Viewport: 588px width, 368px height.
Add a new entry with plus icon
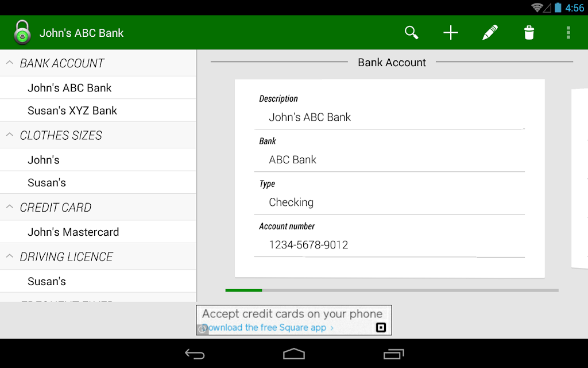pyautogui.click(x=451, y=33)
